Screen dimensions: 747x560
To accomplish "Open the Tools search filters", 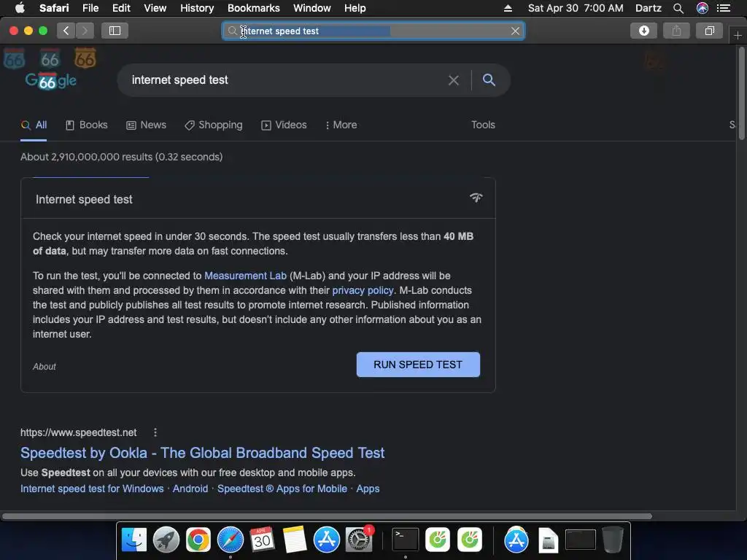I will (483, 125).
